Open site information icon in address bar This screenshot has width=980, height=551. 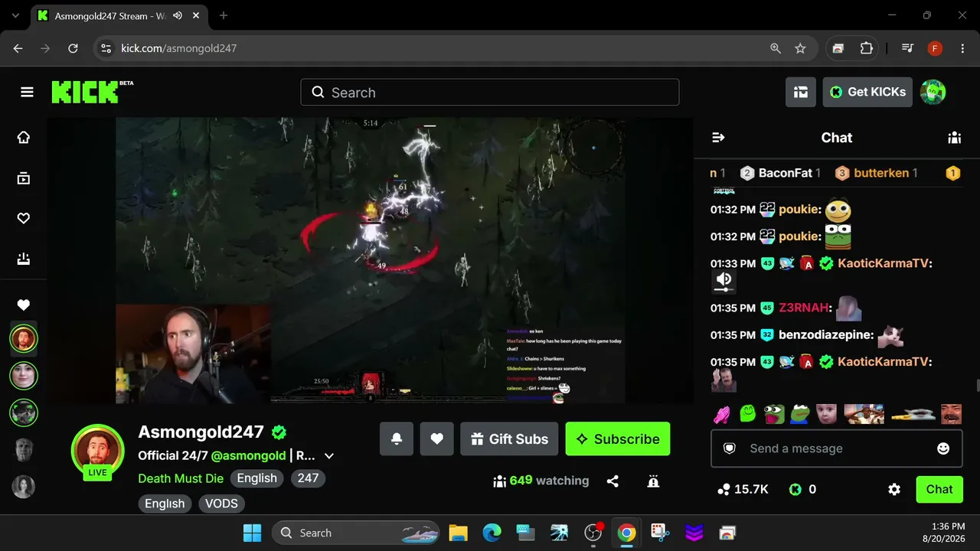[x=106, y=48]
